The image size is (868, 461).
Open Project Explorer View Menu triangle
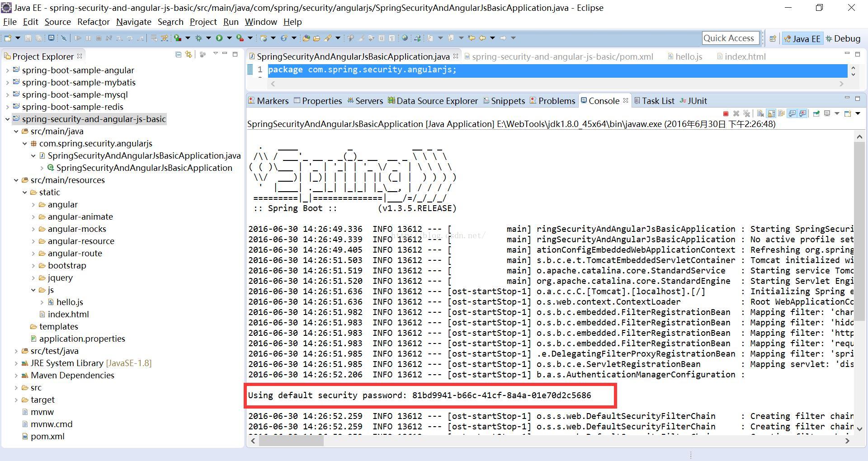click(x=215, y=54)
